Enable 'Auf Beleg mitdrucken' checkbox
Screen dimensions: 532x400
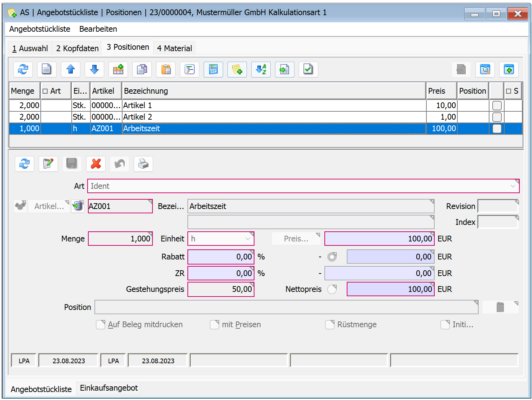pyautogui.click(x=101, y=325)
